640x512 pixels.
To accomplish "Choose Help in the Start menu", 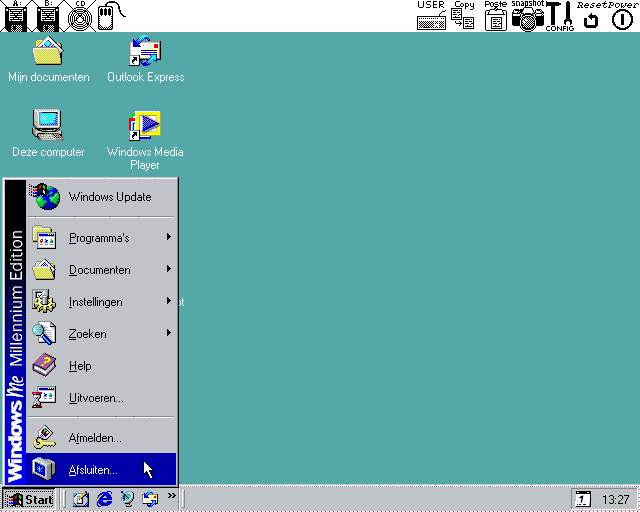I will (x=102, y=366).
